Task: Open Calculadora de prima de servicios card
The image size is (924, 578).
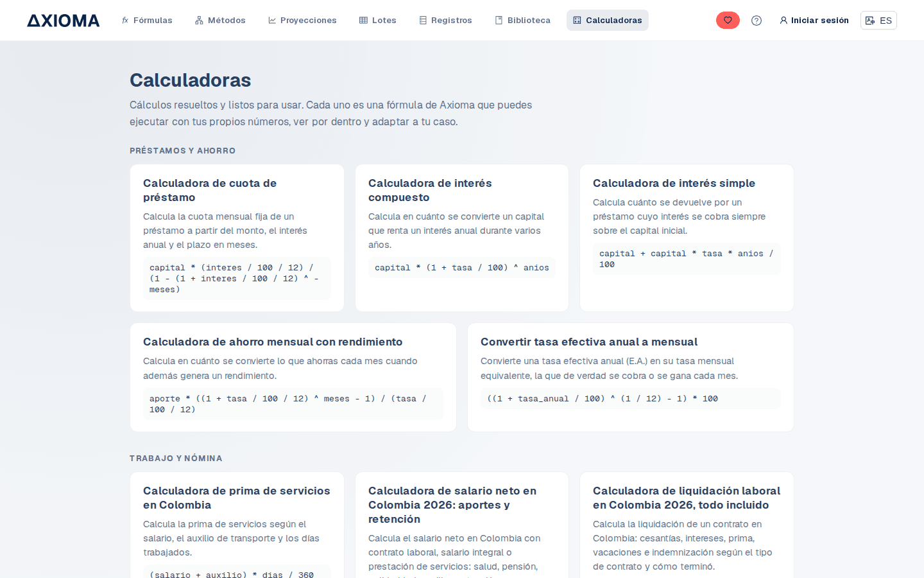Action: [237, 525]
